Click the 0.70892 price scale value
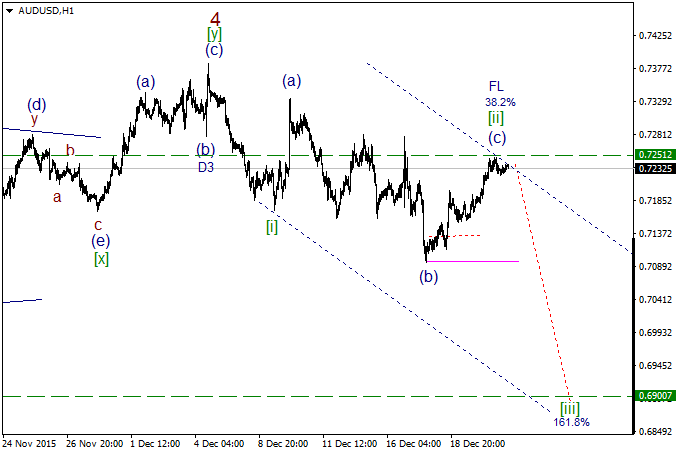676x455 pixels. [655, 267]
